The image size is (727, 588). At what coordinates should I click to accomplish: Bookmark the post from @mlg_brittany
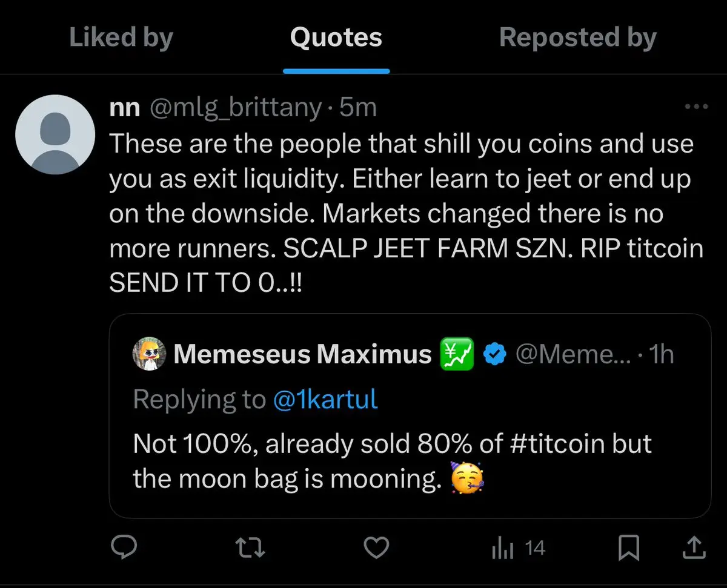click(629, 548)
